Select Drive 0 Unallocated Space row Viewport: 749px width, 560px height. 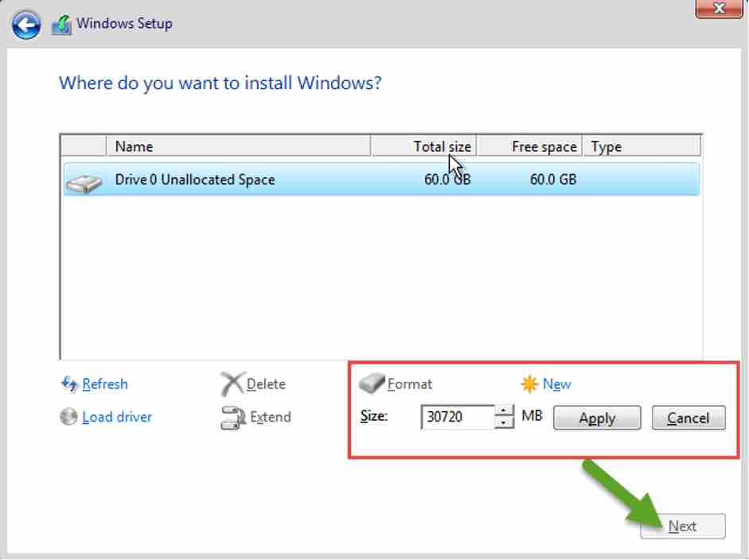(x=318, y=180)
